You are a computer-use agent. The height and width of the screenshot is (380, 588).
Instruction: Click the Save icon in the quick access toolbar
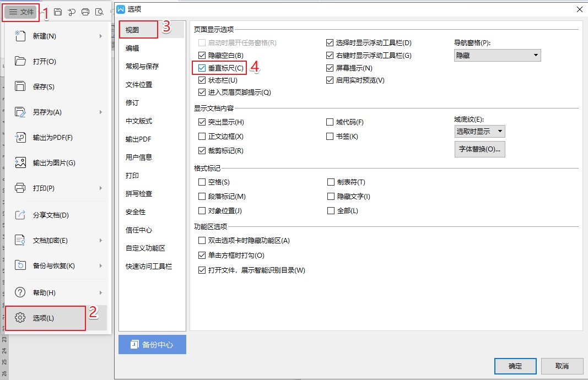[58, 12]
